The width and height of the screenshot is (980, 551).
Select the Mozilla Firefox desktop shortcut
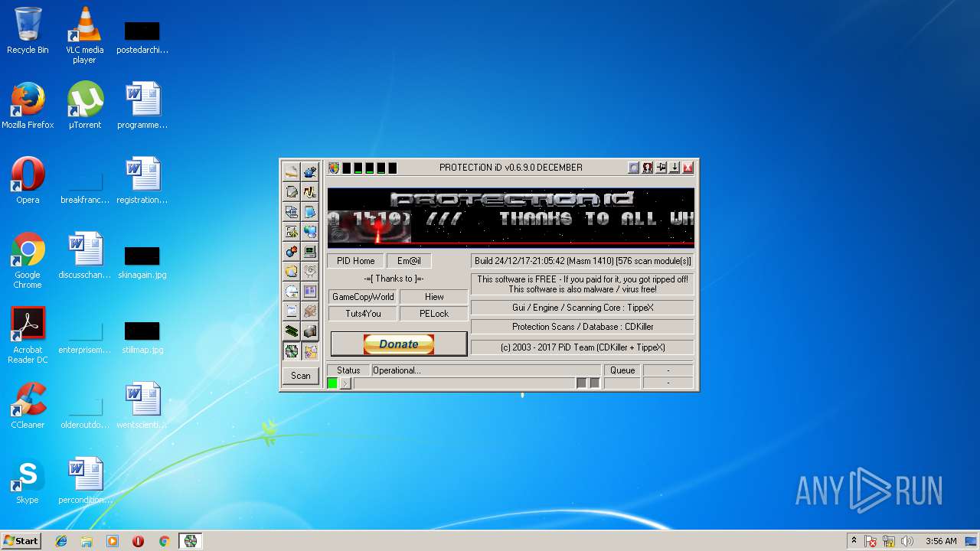pyautogui.click(x=28, y=106)
